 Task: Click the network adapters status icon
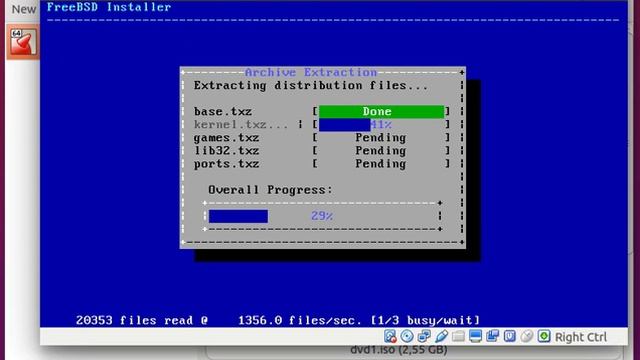pos(424,336)
